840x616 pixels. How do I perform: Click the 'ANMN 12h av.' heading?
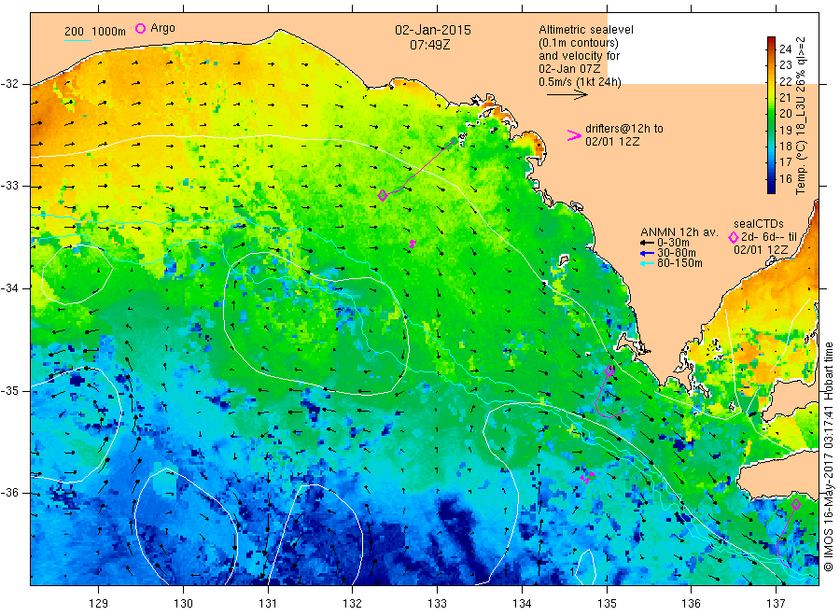pos(679,232)
